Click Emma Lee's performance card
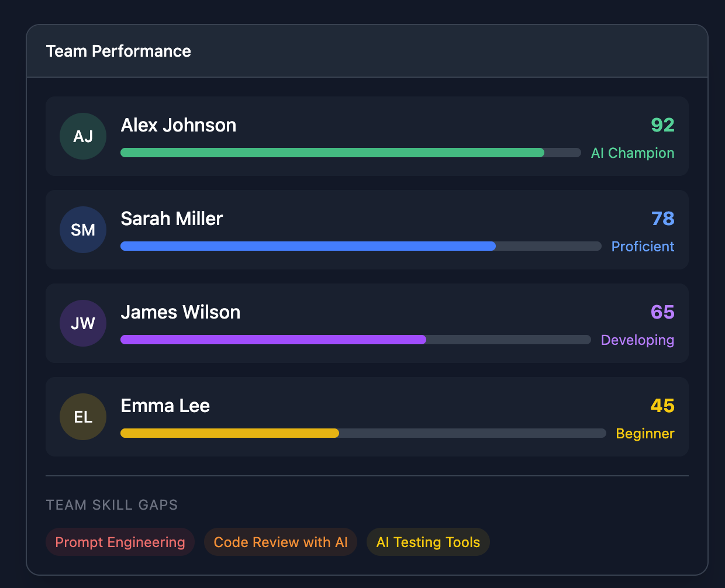Screen dimensions: 725x588 [367, 417]
